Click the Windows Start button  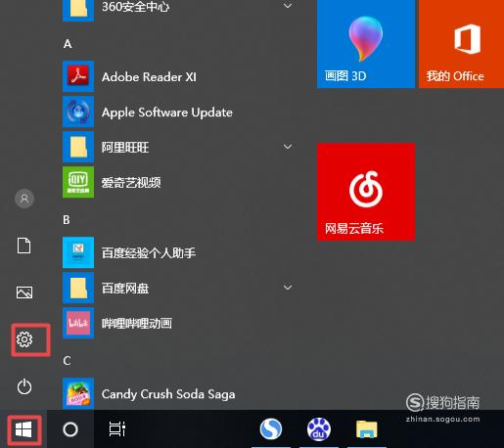(23, 429)
